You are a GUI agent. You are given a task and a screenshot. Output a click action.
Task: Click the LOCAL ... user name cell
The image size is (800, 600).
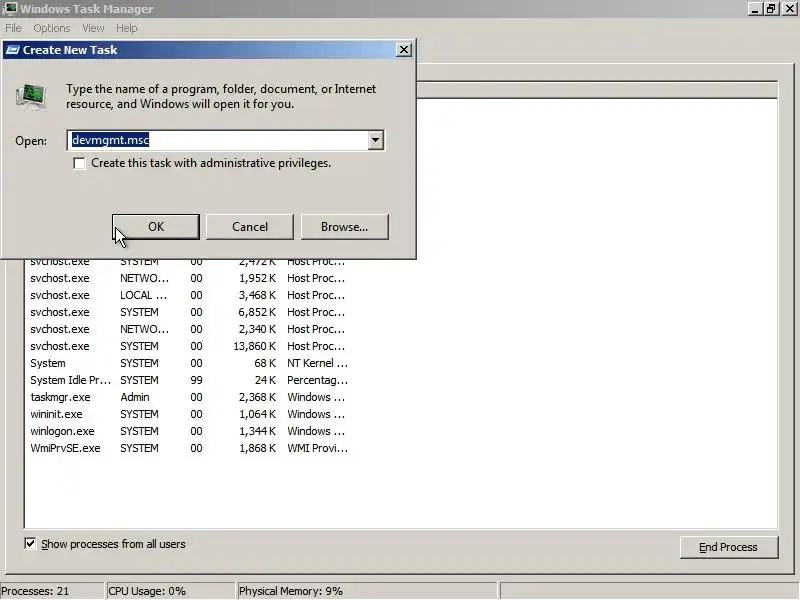[x=143, y=295]
